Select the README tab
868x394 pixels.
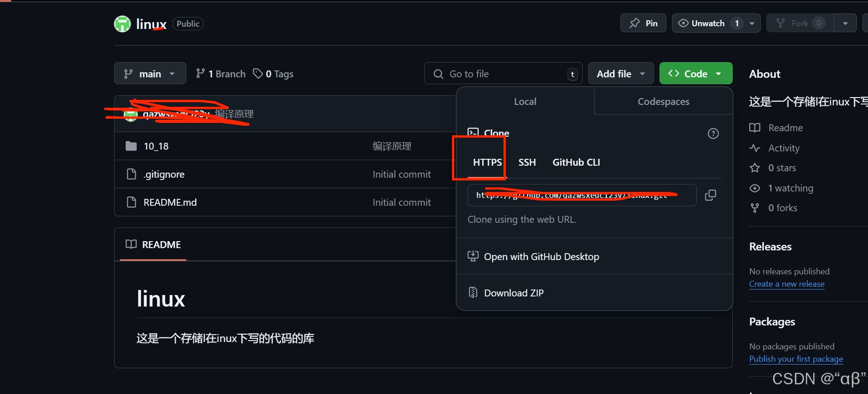pyautogui.click(x=153, y=244)
